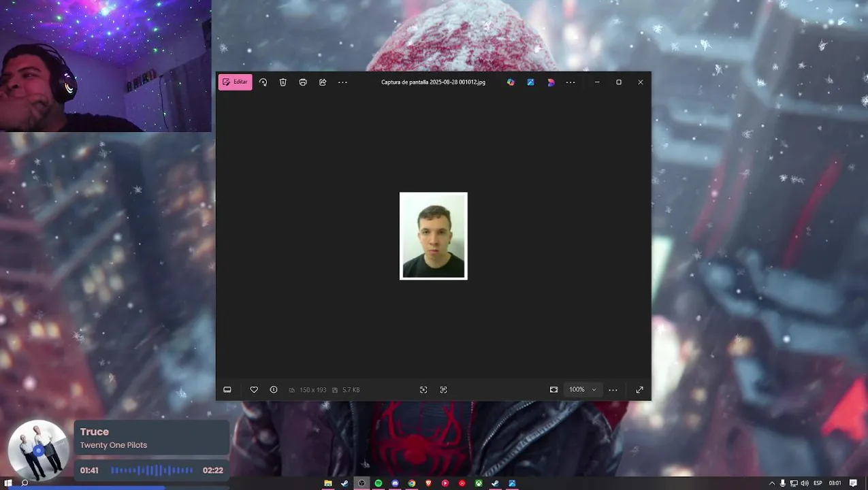Image resolution: width=868 pixels, height=490 pixels.
Task: Open Spotify from the taskbar
Action: [x=379, y=483]
